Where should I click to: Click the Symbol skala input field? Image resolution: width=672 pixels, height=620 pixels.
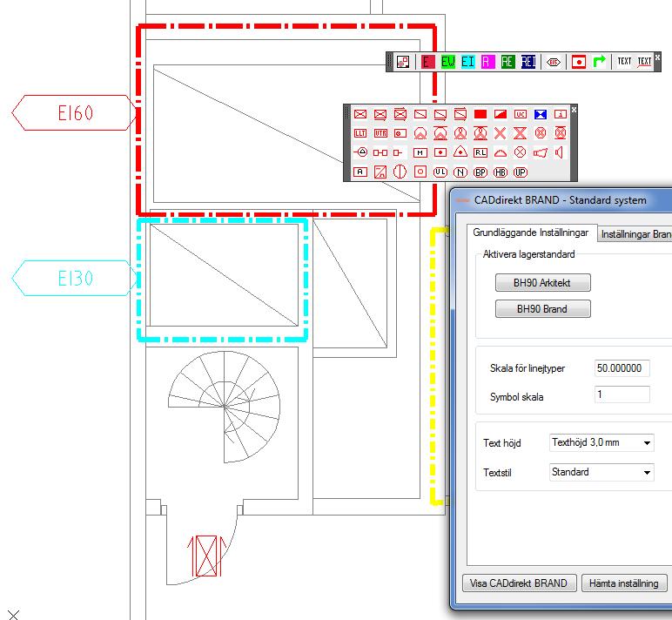click(x=622, y=394)
